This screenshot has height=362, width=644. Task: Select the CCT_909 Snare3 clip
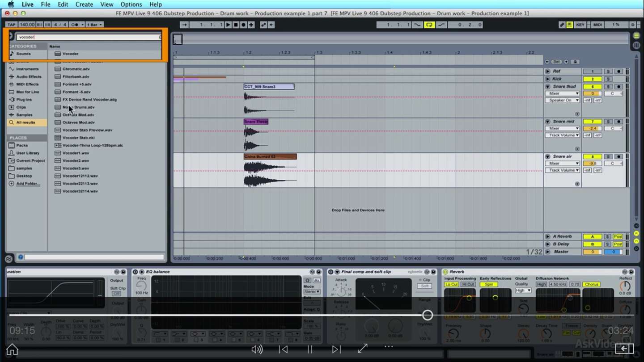(x=269, y=87)
